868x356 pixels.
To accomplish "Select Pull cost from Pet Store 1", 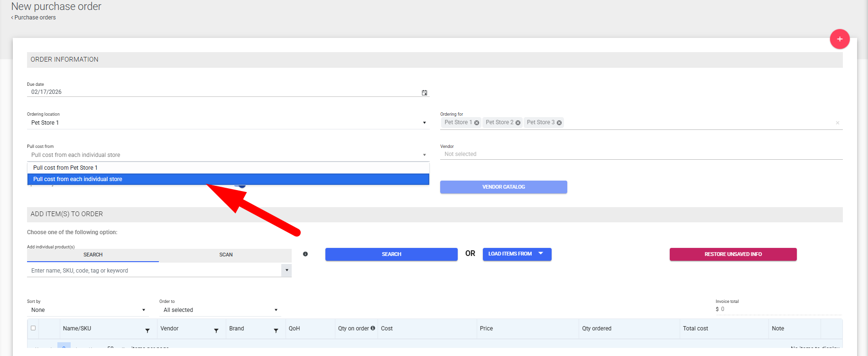I will [x=65, y=168].
